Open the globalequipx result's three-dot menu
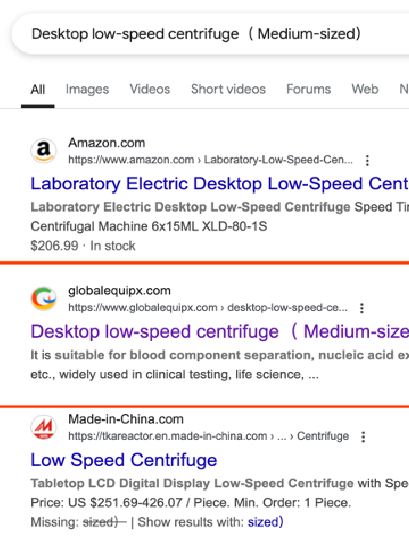The width and height of the screenshot is (409, 546). pyautogui.click(x=362, y=308)
